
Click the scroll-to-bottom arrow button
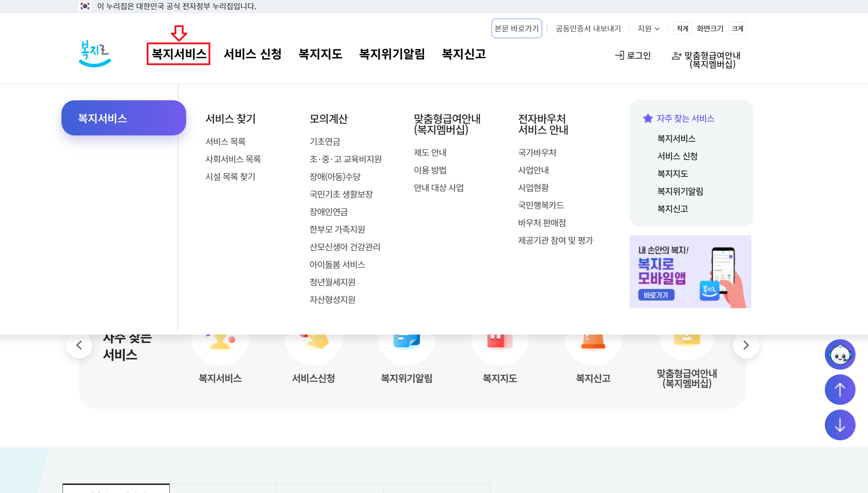click(x=840, y=425)
